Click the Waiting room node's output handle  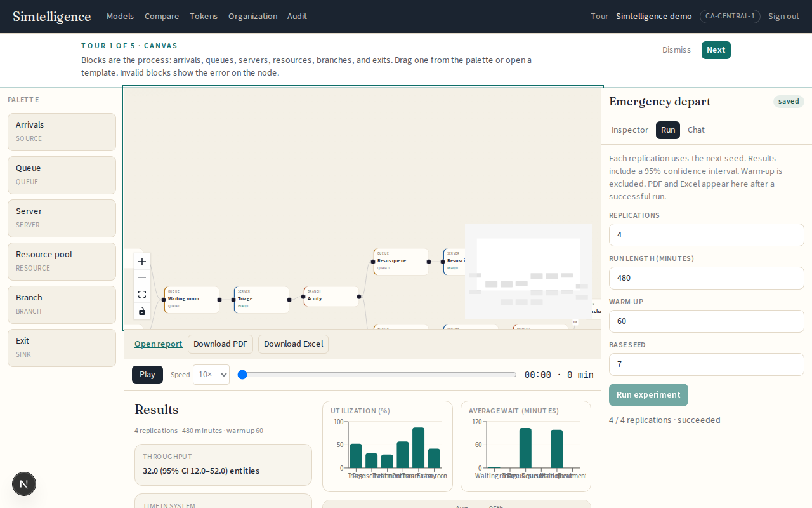click(219, 300)
